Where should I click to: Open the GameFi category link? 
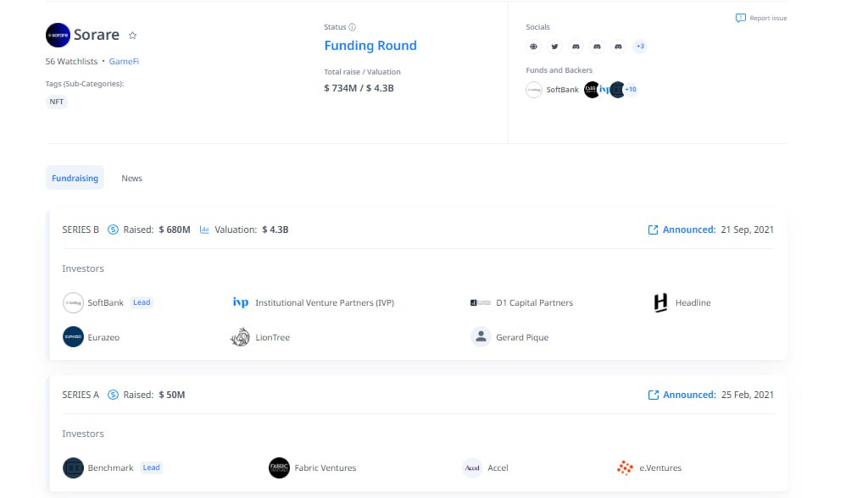[x=124, y=62]
